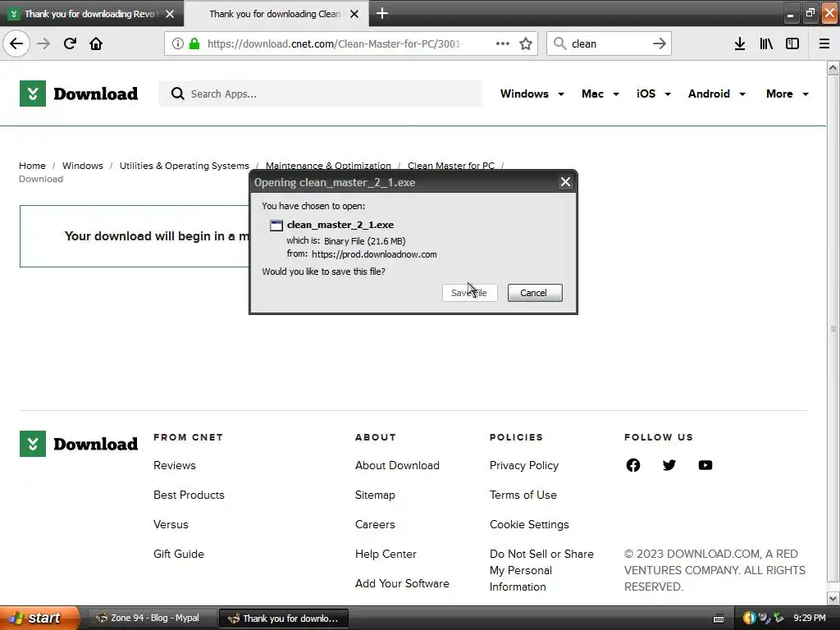Viewport: 840px width, 630px height.
Task: Open a new tab with plus button
Action: pos(382,13)
